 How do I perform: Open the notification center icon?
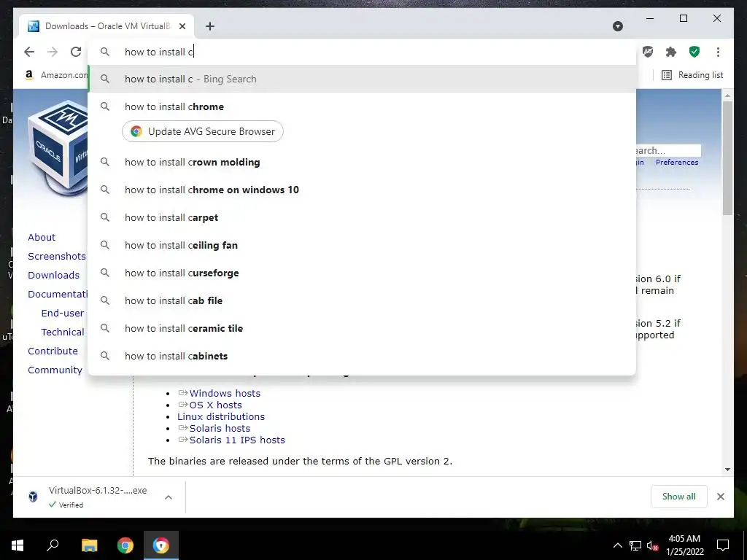point(723,545)
